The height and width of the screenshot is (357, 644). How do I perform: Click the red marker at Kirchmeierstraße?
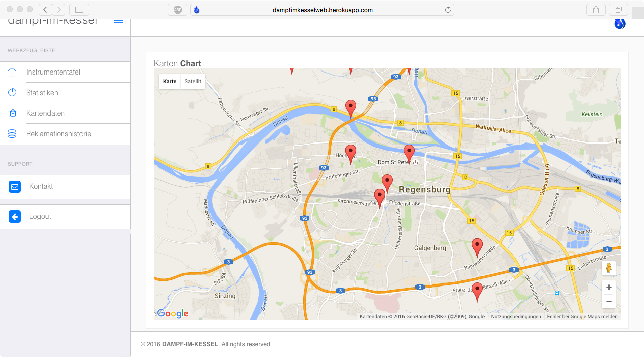[380, 198]
